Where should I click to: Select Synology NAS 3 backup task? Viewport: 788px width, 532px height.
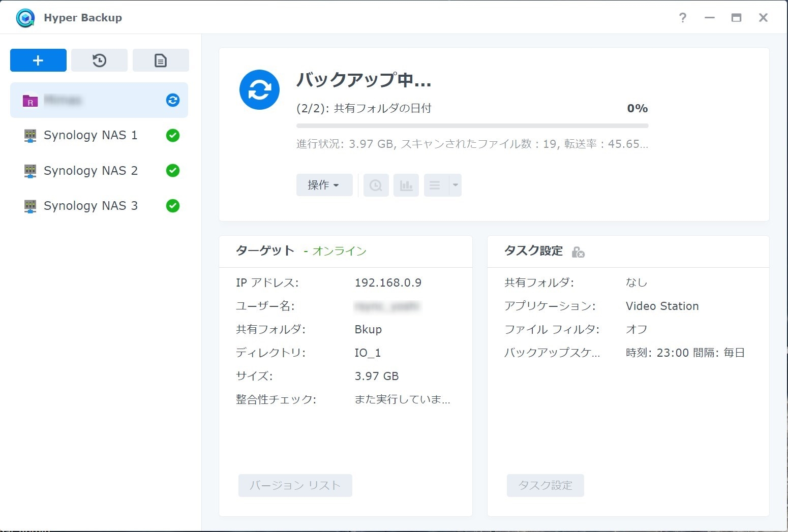pyautogui.click(x=90, y=206)
